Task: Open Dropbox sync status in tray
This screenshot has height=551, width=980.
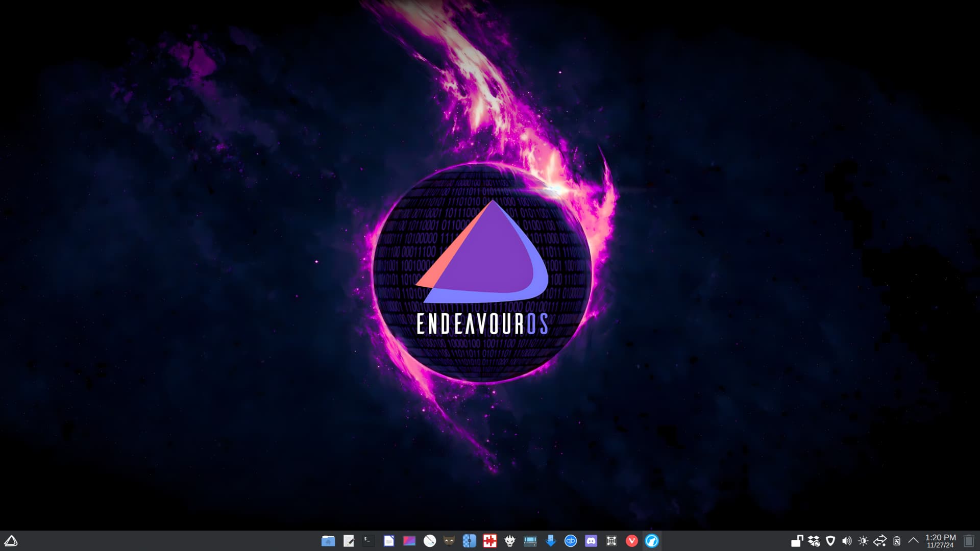Action: [814, 541]
